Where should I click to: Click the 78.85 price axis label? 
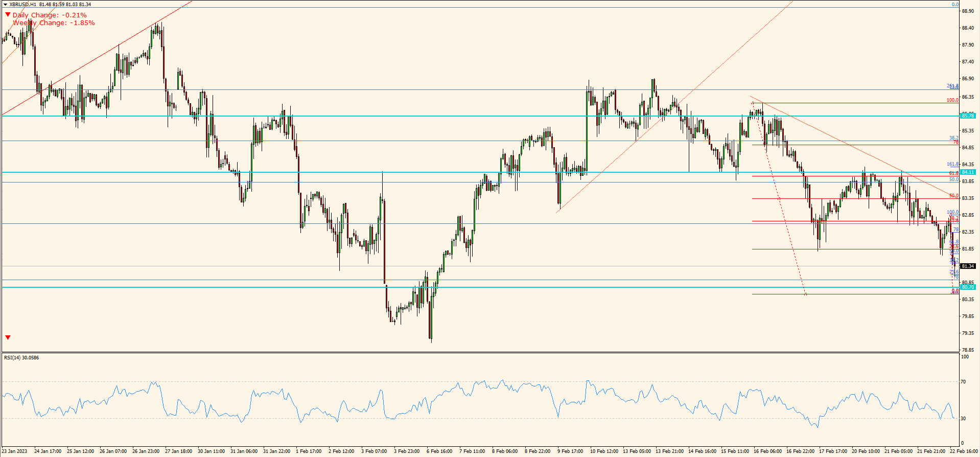click(968, 350)
